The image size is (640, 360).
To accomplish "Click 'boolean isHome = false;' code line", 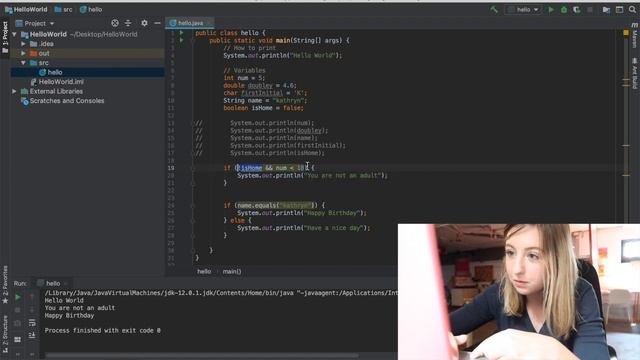I will (263, 108).
